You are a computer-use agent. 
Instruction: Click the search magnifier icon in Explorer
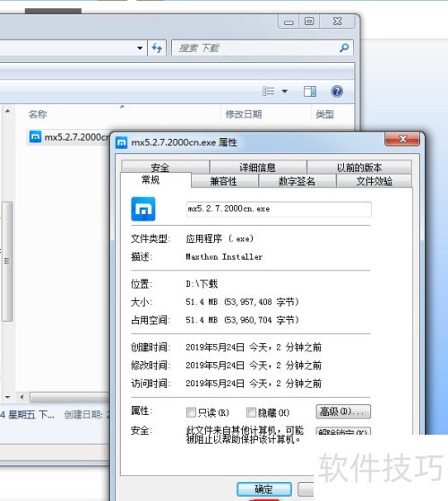click(x=344, y=48)
